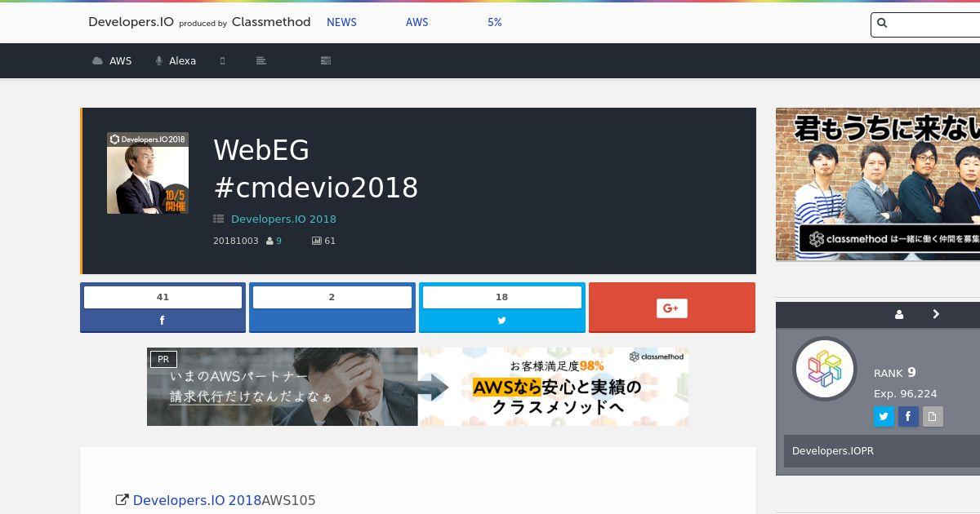Click the cloud icon beside AWS

(x=98, y=60)
